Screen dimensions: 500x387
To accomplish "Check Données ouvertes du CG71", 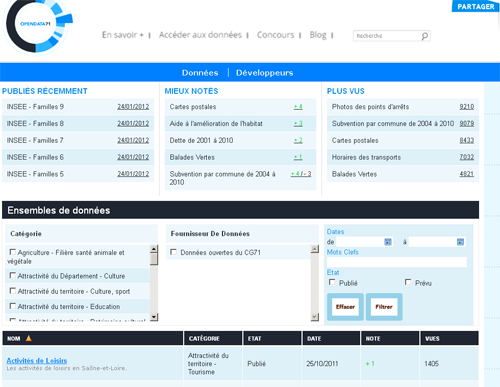I will (173, 252).
